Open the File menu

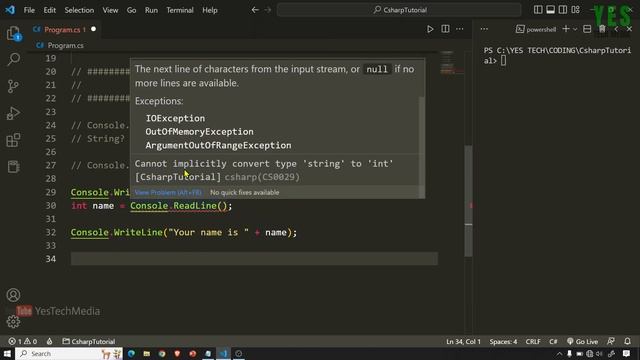(29, 10)
